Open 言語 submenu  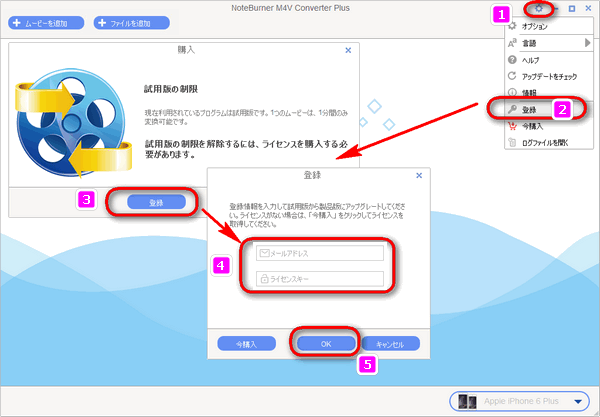coord(549,43)
